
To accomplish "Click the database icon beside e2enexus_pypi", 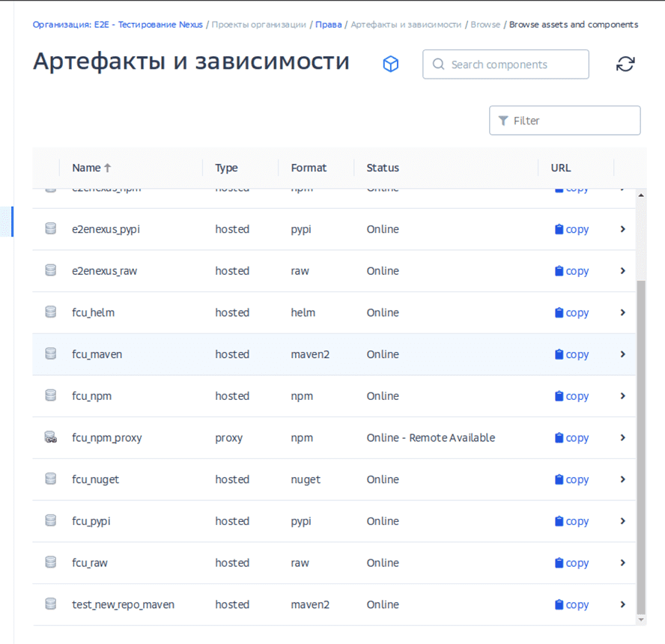I will 51,229.
